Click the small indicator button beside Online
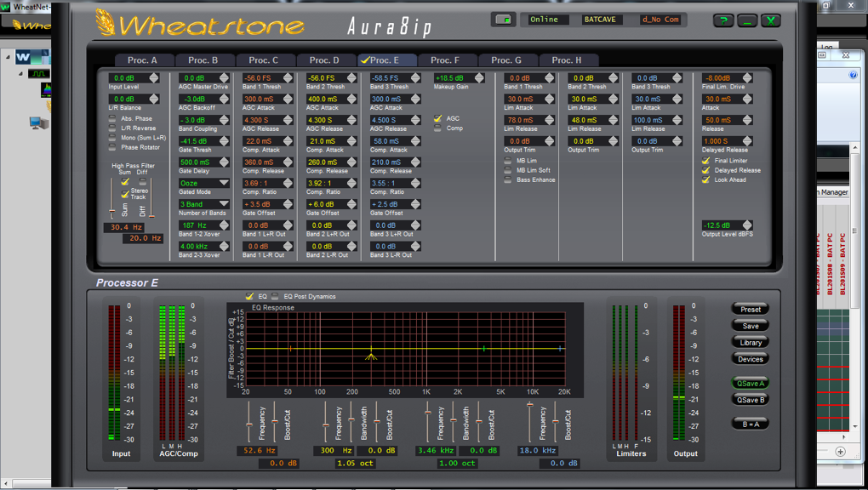Image resolution: width=868 pixels, height=490 pixels. (503, 20)
